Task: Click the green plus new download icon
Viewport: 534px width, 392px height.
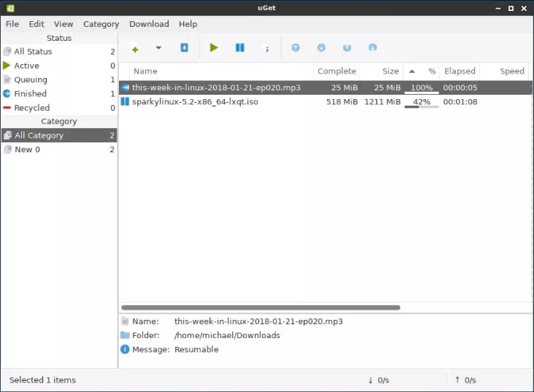Action: pos(135,49)
